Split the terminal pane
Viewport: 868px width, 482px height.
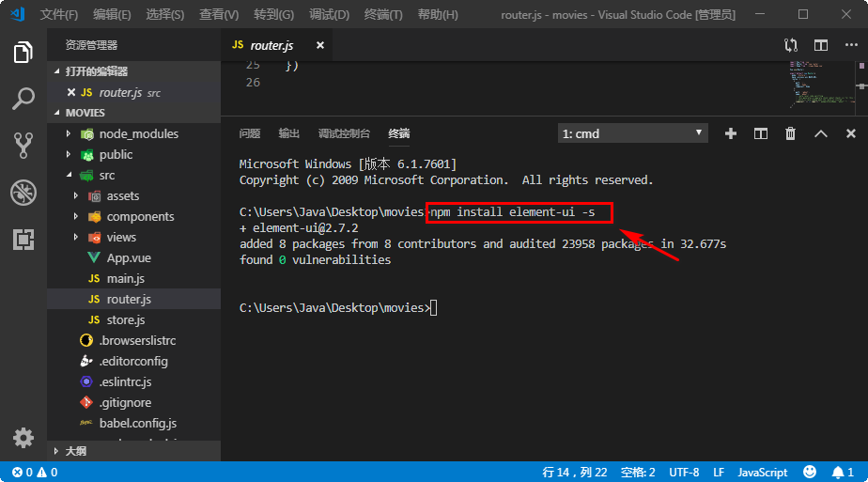pos(761,133)
